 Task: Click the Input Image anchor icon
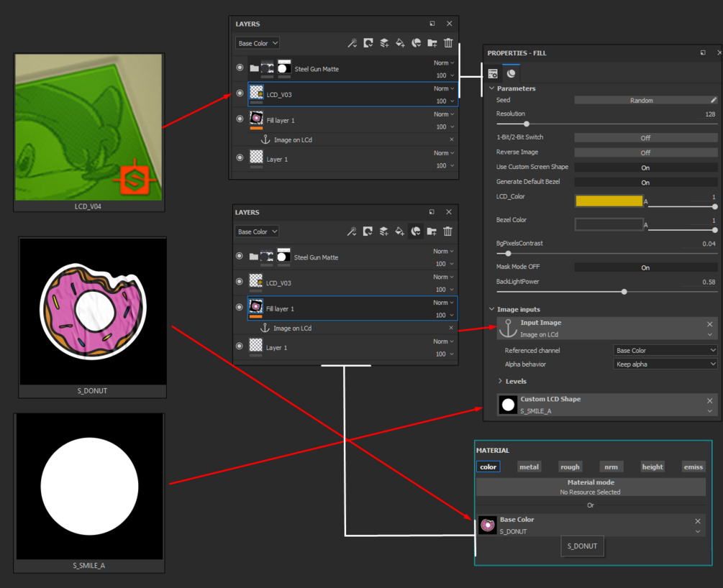[508, 328]
